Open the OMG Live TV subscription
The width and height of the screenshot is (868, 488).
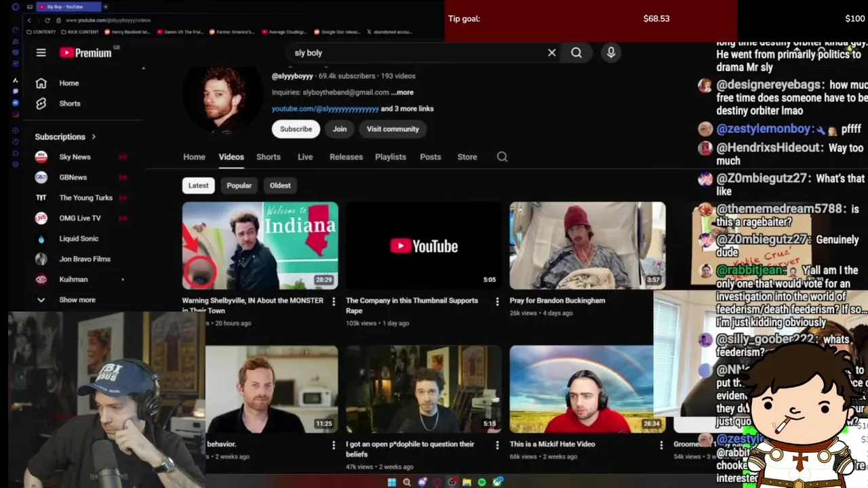click(79, 218)
